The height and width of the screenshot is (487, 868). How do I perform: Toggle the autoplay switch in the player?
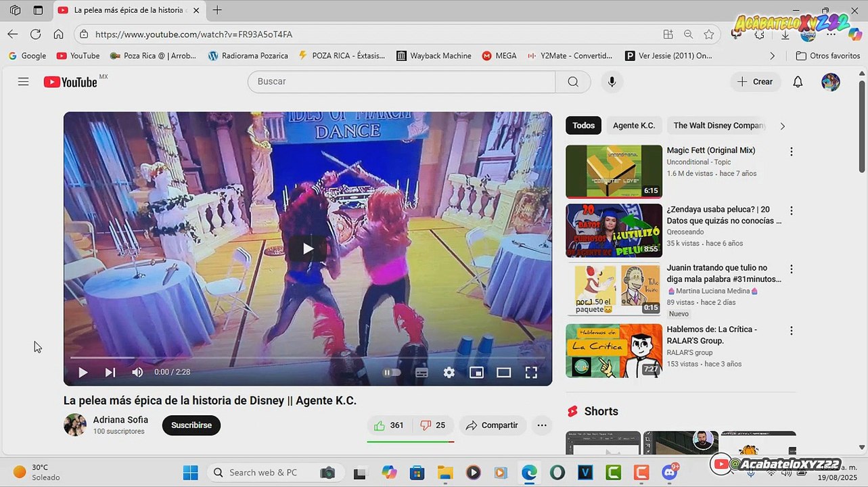tap(392, 372)
